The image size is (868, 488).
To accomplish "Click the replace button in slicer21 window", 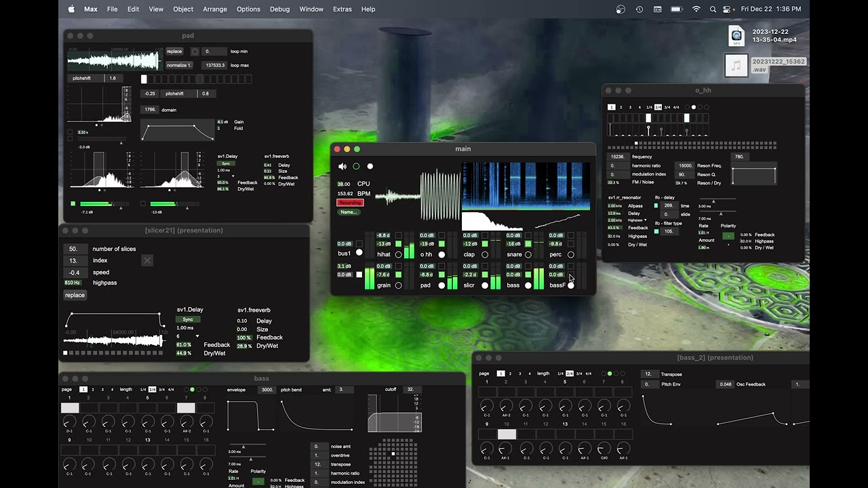I will (x=75, y=295).
